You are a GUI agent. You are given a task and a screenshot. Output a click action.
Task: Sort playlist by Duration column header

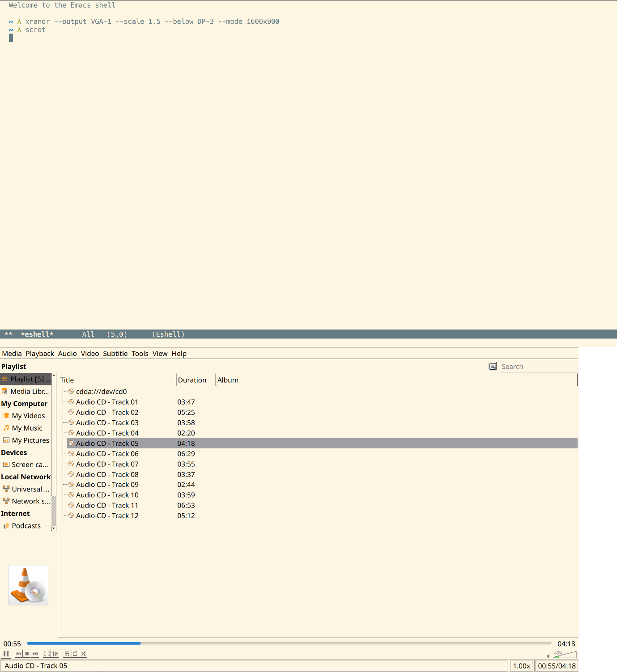click(x=196, y=380)
